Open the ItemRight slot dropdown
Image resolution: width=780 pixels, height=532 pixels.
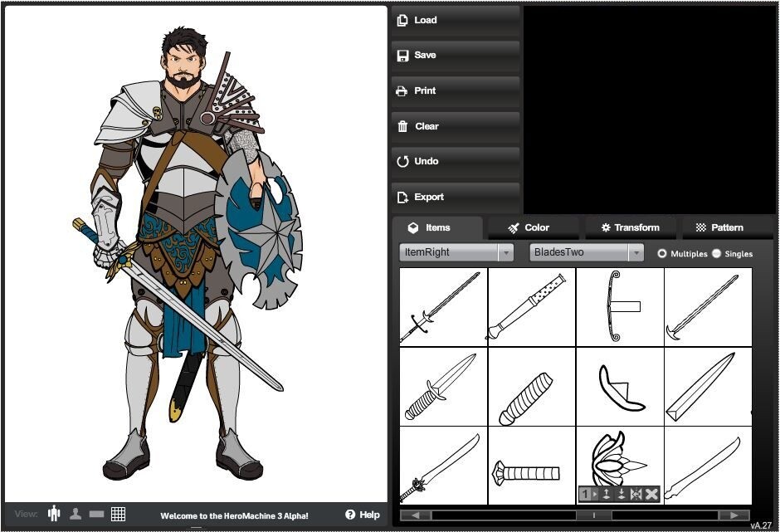coord(505,252)
